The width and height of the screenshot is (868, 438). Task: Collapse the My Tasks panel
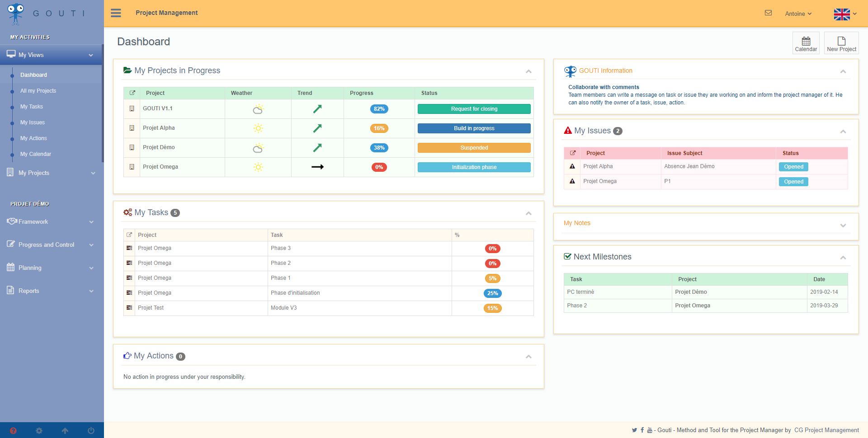point(528,213)
